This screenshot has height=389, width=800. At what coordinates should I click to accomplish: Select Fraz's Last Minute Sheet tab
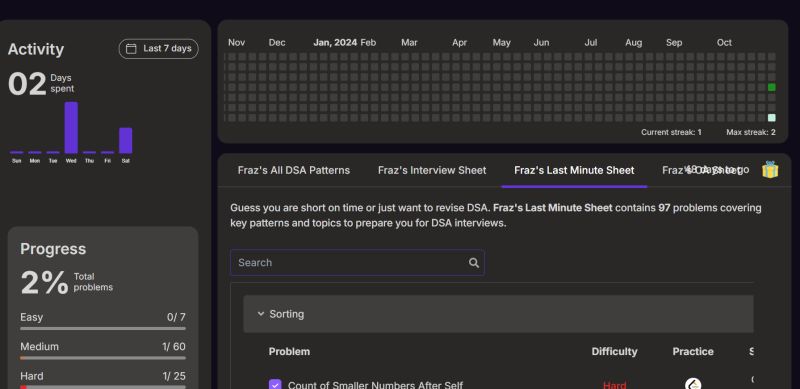point(574,170)
